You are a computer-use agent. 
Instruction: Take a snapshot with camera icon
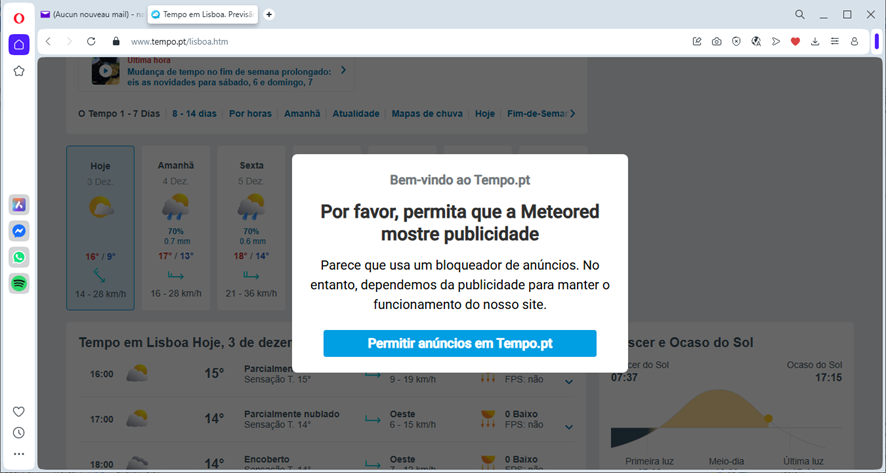coord(716,41)
